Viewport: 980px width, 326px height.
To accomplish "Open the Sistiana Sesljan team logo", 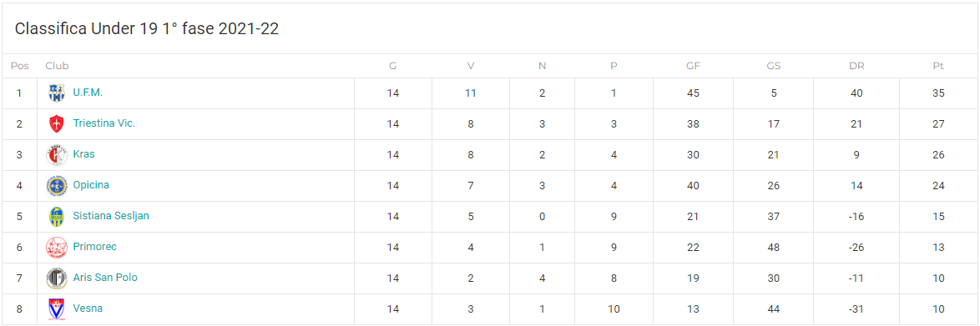I will click(57, 217).
